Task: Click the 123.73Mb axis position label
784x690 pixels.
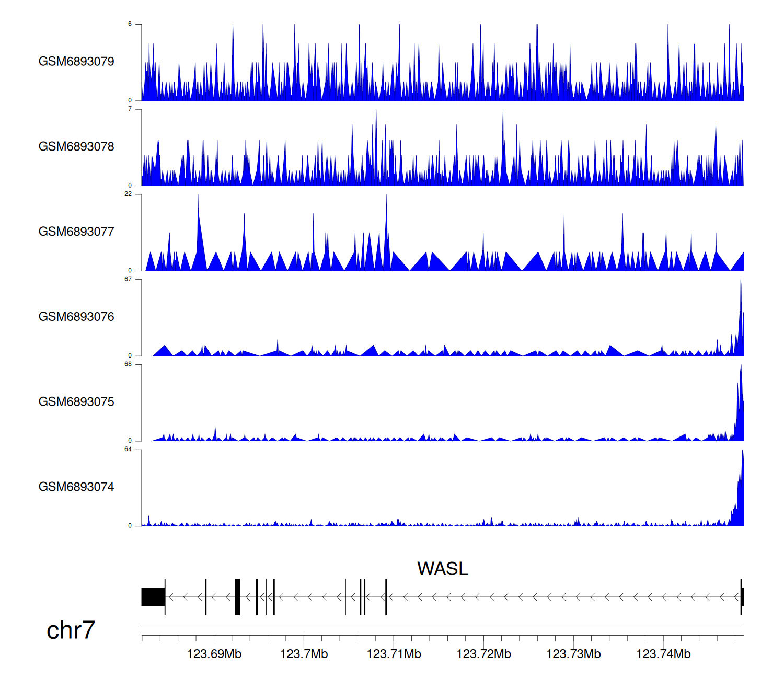Action: (x=573, y=654)
